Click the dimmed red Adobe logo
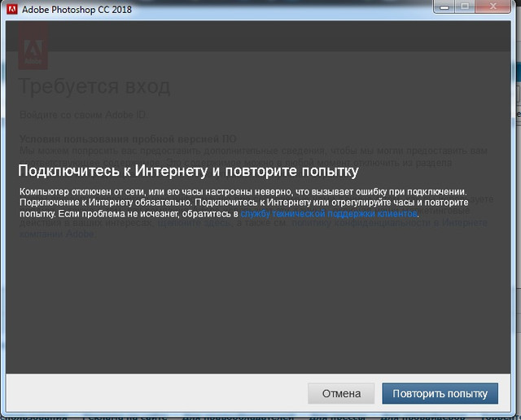The width and height of the screenshot is (521, 420). pos(33,46)
